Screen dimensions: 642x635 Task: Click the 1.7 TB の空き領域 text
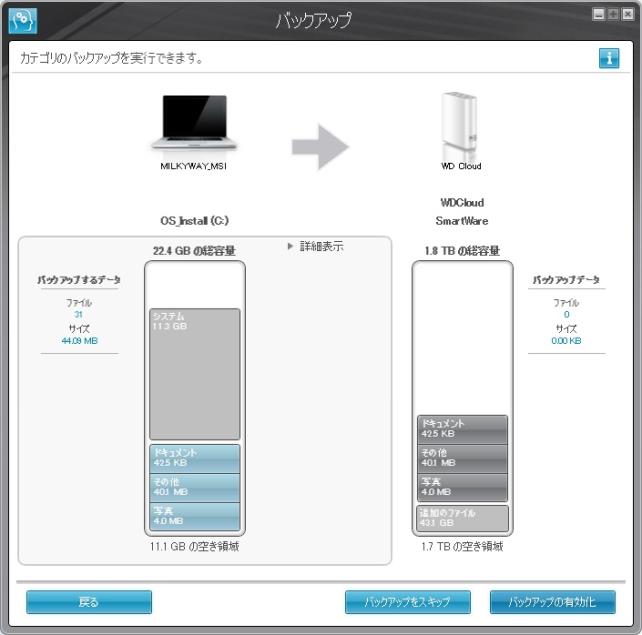click(x=462, y=546)
